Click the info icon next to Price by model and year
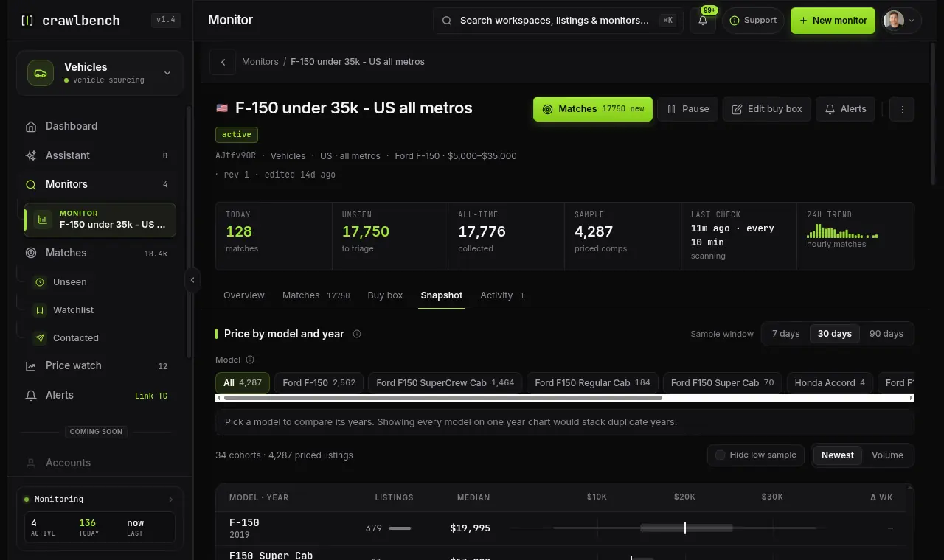Viewport: 944px width, 560px height. click(x=357, y=334)
